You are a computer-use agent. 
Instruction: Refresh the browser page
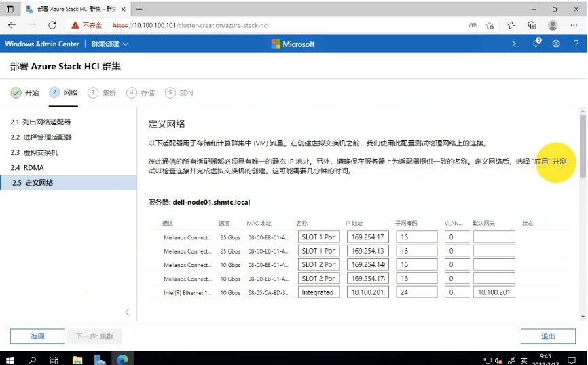(52, 25)
